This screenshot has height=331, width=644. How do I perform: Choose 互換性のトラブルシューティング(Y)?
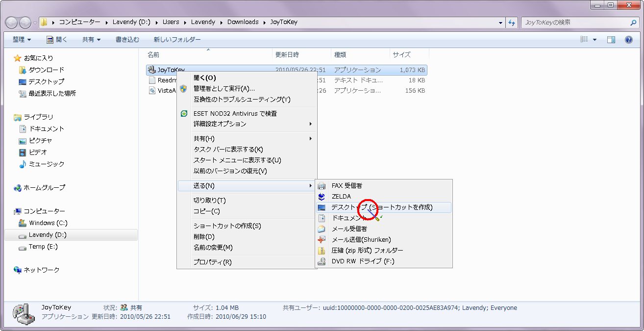point(247,99)
